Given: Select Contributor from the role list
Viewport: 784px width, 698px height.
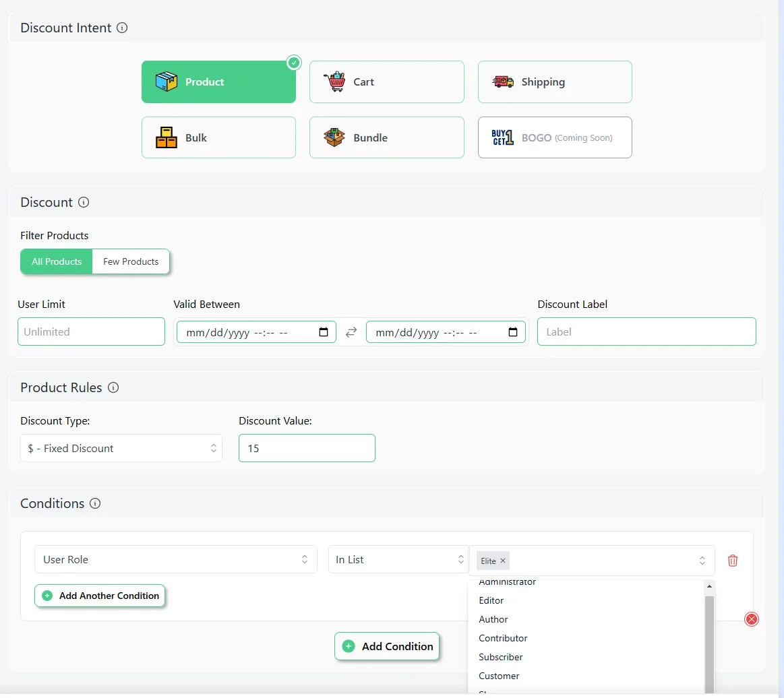Looking at the screenshot, I should point(503,639).
